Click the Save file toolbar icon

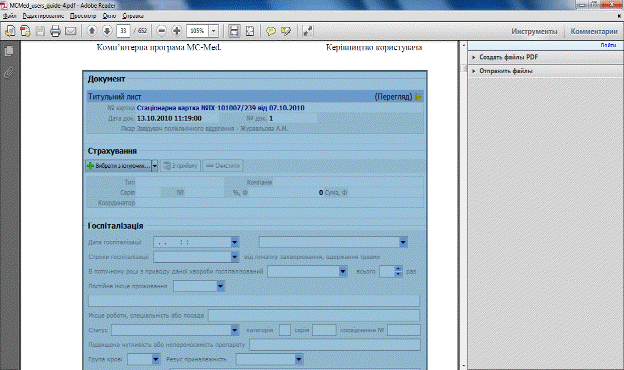click(x=40, y=31)
